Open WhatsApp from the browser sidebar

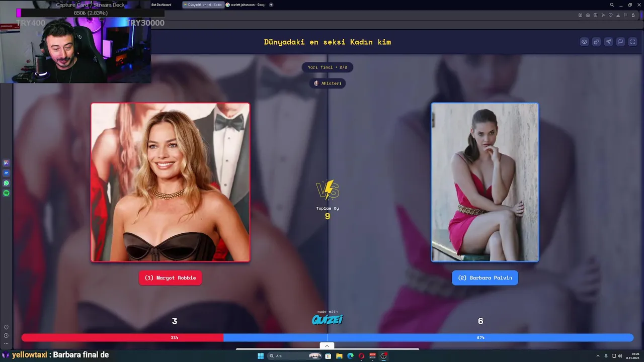click(6, 183)
